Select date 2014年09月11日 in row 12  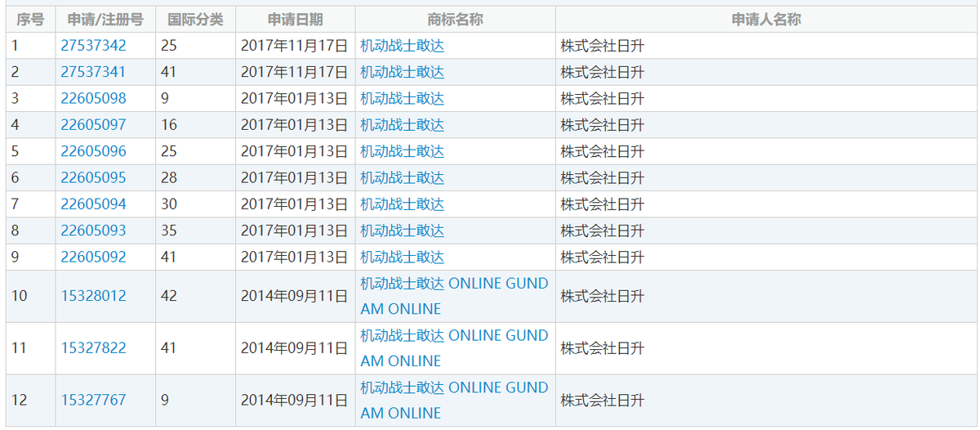click(x=295, y=401)
